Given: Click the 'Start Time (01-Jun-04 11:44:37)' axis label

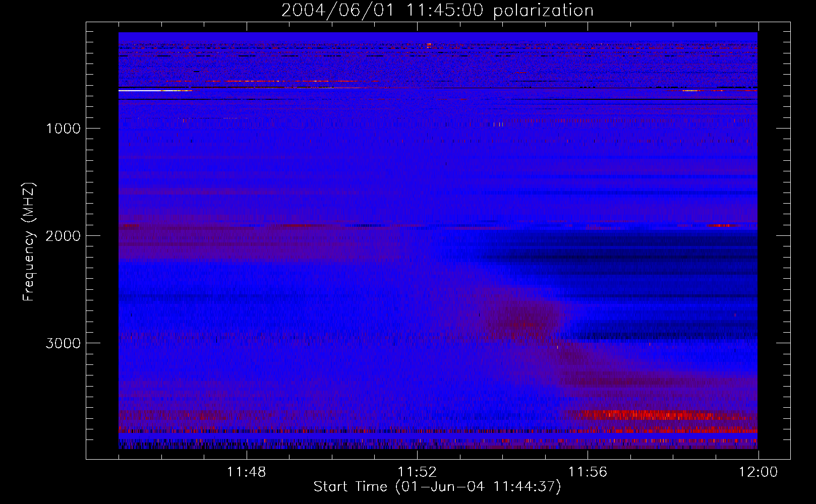Looking at the screenshot, I should click(437, 486).
